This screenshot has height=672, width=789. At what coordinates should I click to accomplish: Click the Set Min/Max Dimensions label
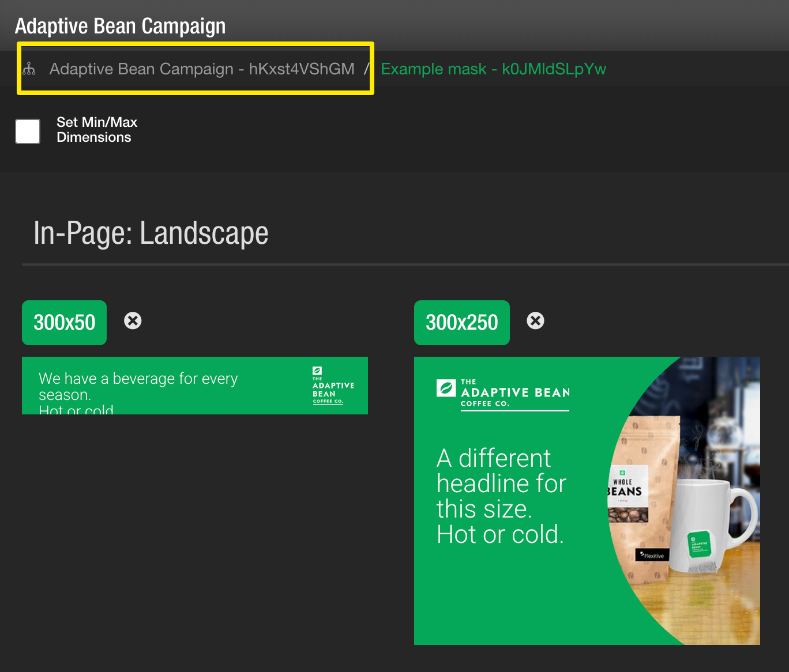coord(97,130)
